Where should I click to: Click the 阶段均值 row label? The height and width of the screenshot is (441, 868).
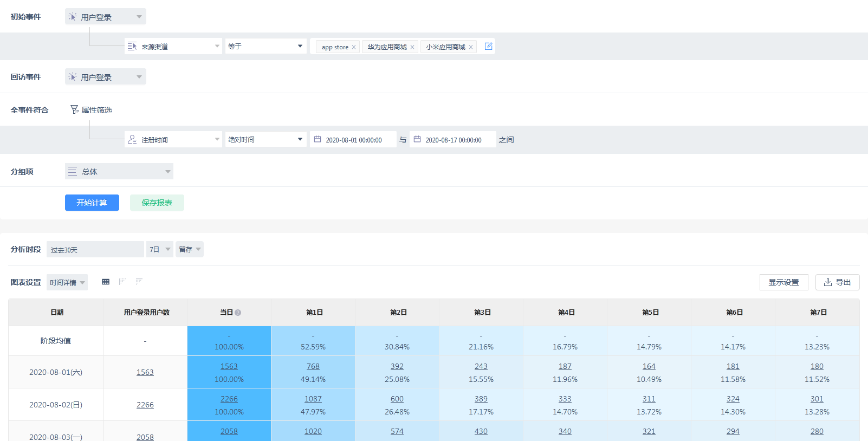pyautogui.click(x=56, y=341)
